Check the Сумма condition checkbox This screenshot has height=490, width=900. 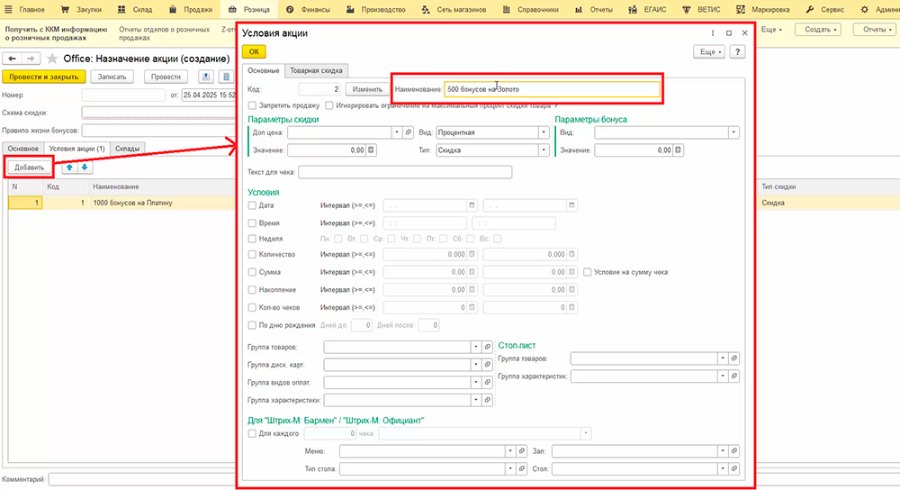[x=252, y=272]
